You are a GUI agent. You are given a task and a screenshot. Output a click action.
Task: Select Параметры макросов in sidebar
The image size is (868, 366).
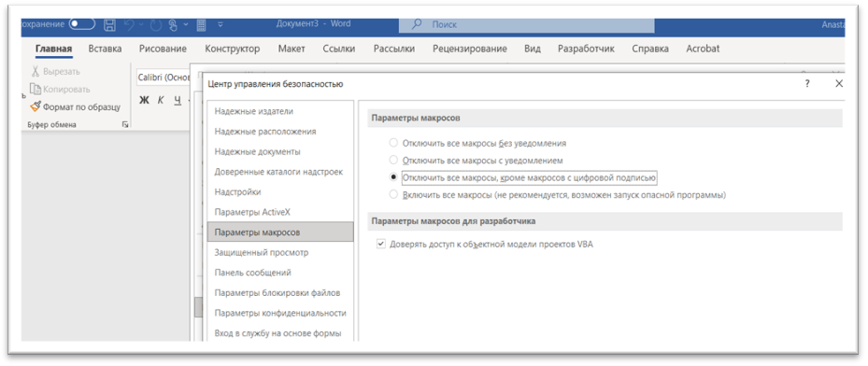coord(280,232)
